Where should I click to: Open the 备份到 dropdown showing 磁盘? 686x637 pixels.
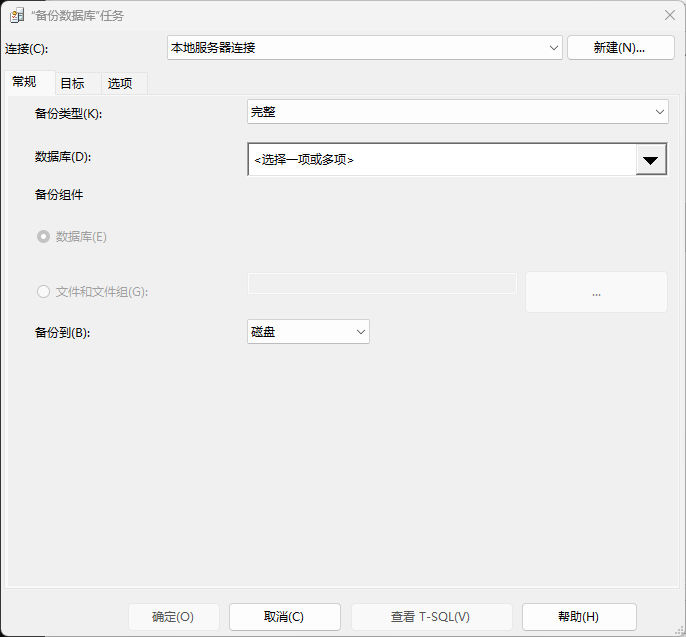(308, 331)
